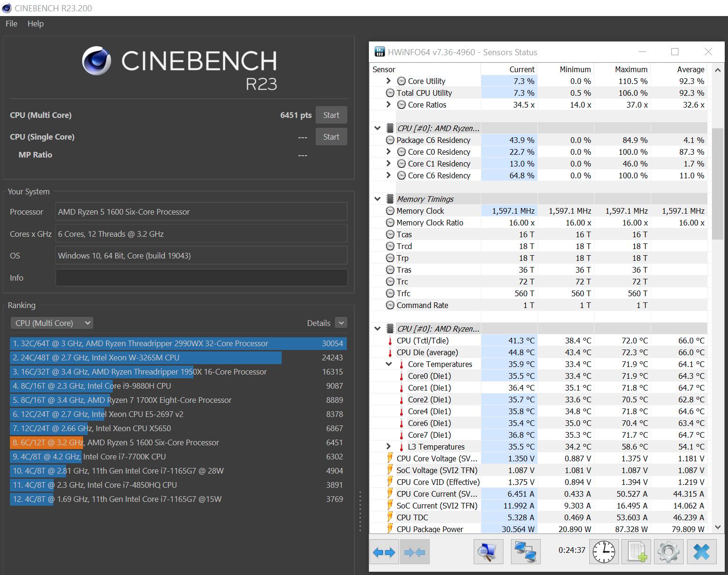Click the HWiNFO vertical scrollbar thumb
Screen dimensions: 728x575
[718, 184]
